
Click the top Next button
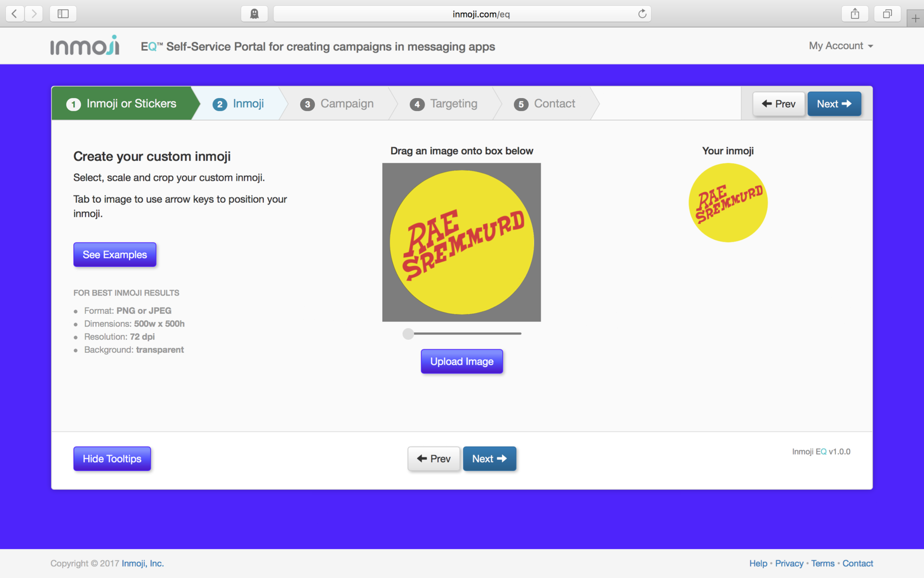pyautogui.click(x=834, y=104)
